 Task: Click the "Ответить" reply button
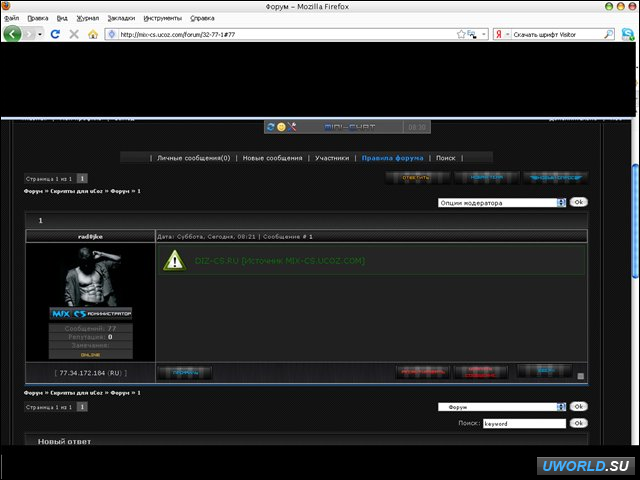point(416,178)
